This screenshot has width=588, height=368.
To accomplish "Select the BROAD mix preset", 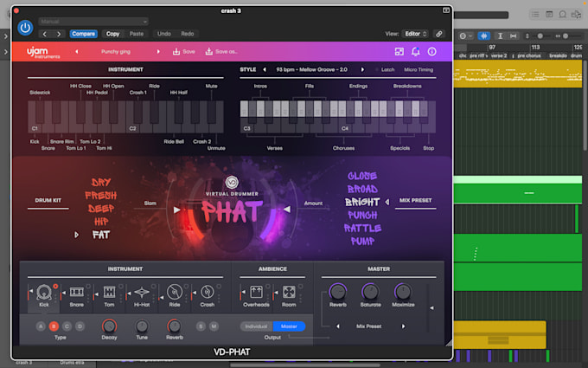I will (362, 189).
